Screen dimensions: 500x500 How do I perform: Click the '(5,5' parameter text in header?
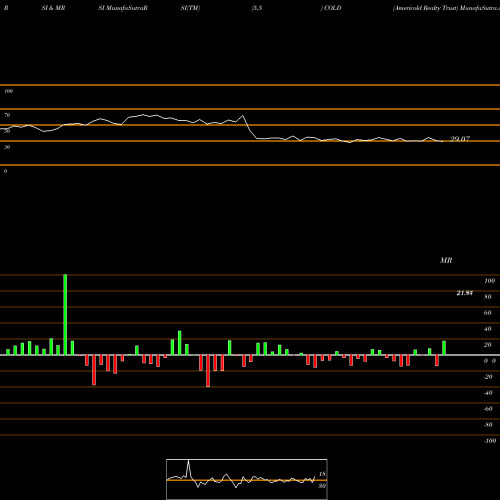(x=257, y=8)
